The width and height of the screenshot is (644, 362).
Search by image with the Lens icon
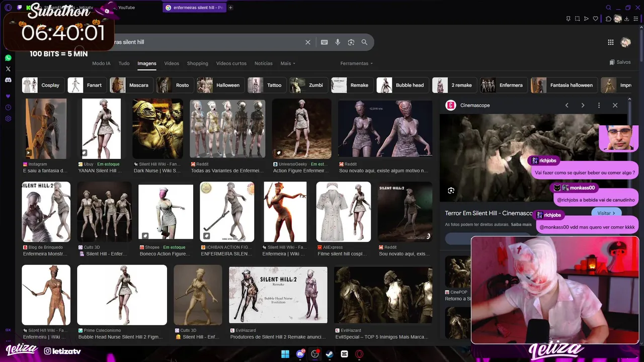(351, 42)
